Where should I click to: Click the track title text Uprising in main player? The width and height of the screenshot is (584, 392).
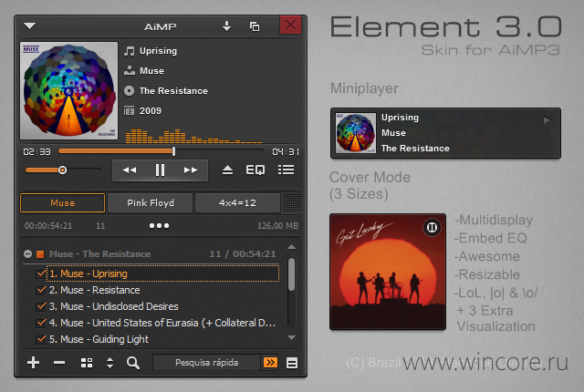coord(158,51)
